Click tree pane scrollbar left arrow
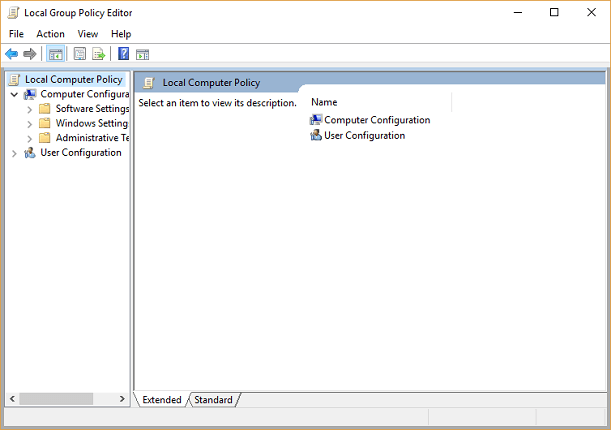 (12, 399)
